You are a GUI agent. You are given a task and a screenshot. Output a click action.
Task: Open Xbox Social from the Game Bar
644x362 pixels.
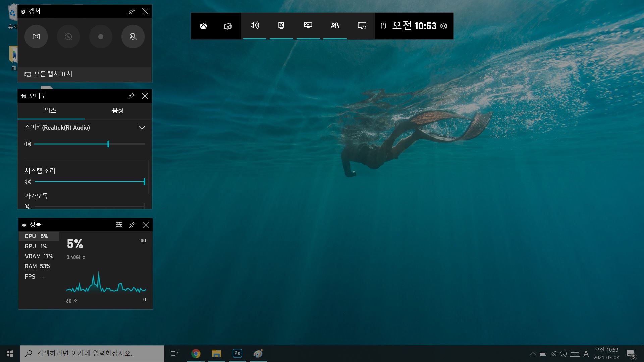(x=335, y=25)
